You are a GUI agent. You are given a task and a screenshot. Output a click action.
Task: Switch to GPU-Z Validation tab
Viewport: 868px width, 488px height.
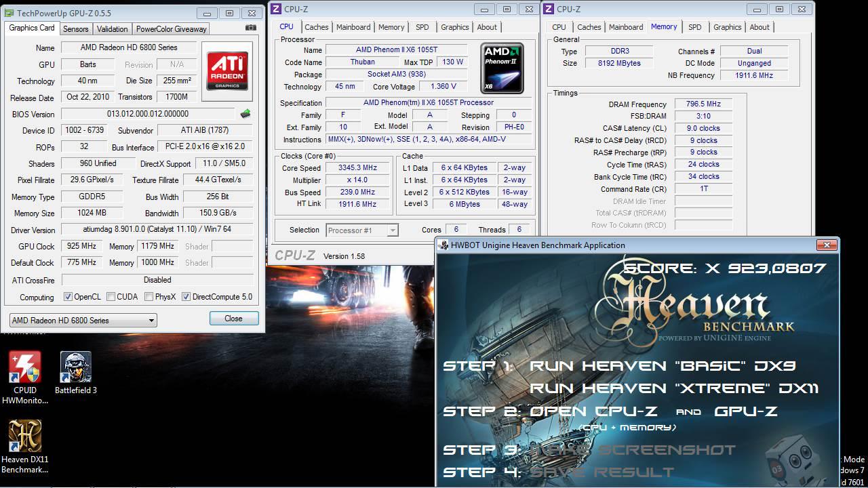112,29
